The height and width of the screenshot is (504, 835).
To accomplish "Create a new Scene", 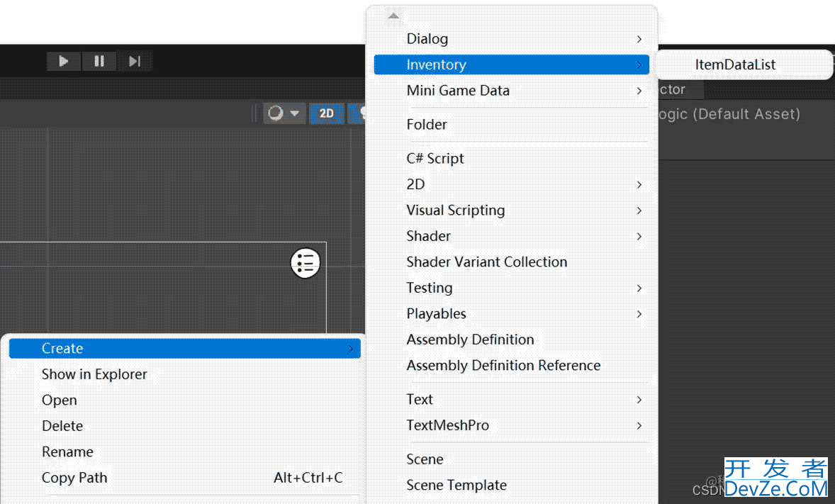I will click(511, 459).
